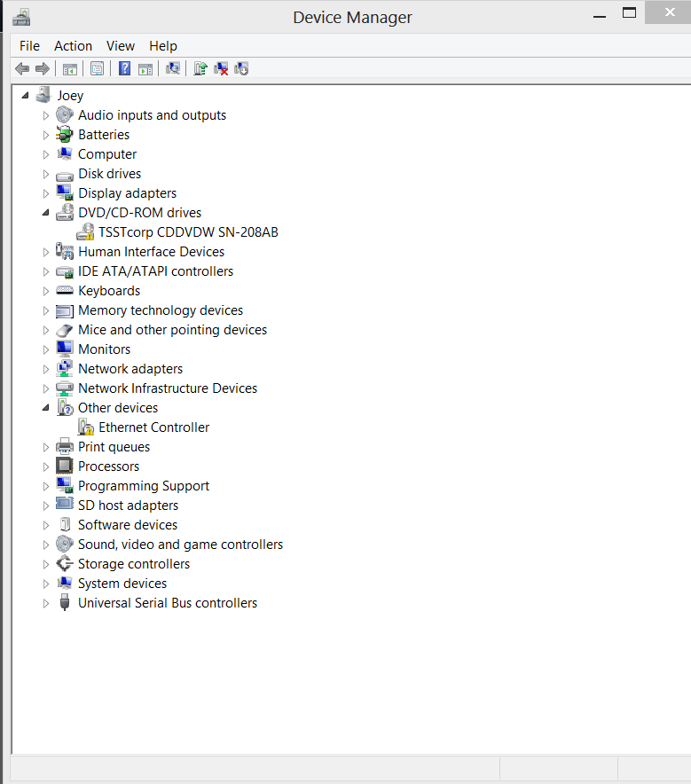Collapse DVD/CD-ROM drives
This screenshot has height=784, width=691.
tap(45, 213)
